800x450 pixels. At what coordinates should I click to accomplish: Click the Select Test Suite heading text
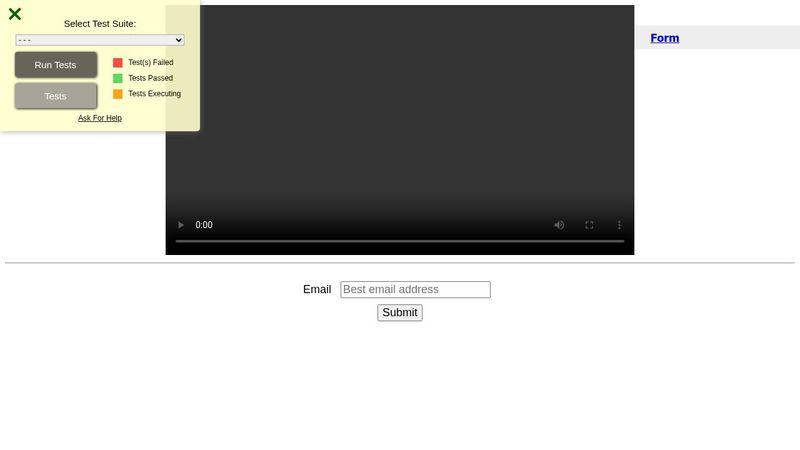(x=100, y=23)
